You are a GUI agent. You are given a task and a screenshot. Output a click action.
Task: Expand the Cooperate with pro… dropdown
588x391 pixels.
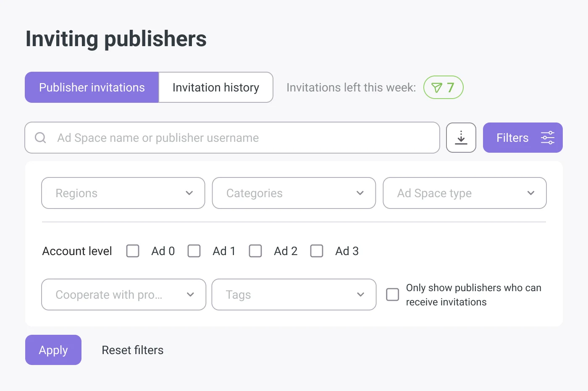[124, 295]
